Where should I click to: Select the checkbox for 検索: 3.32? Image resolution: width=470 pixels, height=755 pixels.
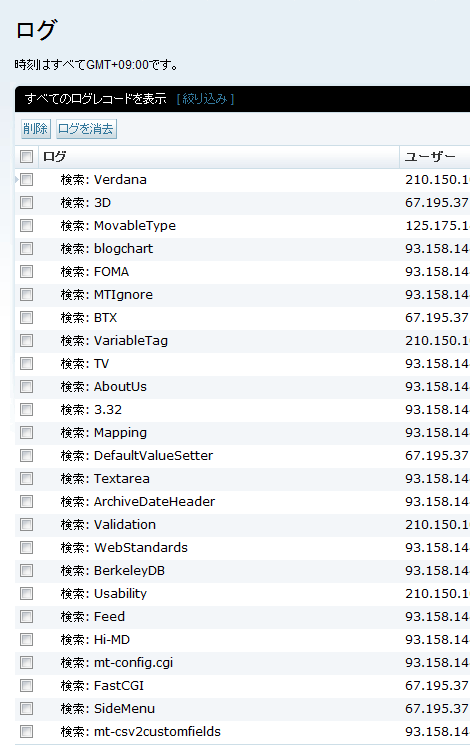coord(26,410)
